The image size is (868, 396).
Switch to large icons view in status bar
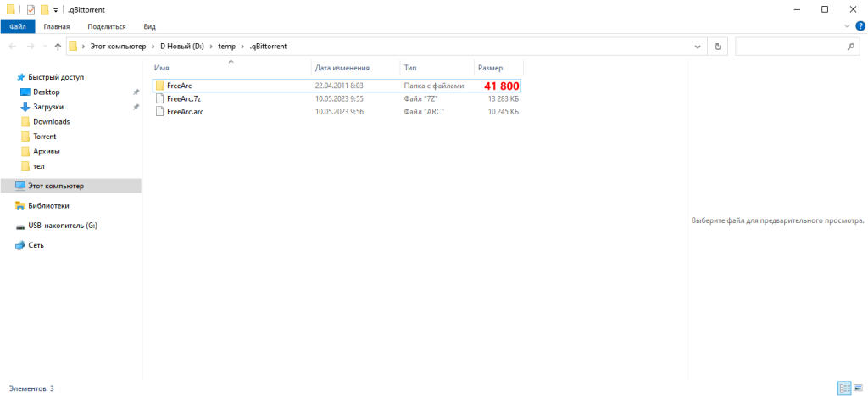coord(858,388)
